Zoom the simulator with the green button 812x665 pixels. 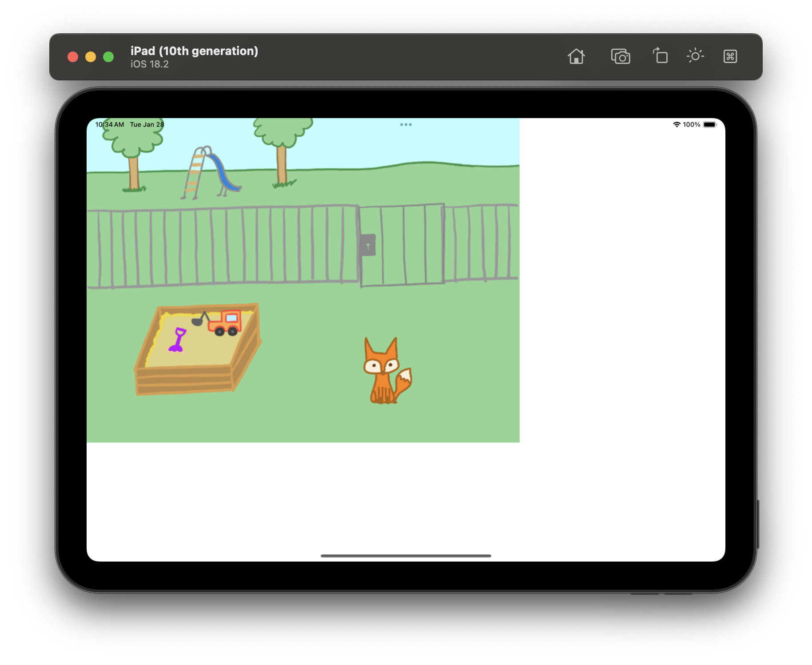[108, 57]
